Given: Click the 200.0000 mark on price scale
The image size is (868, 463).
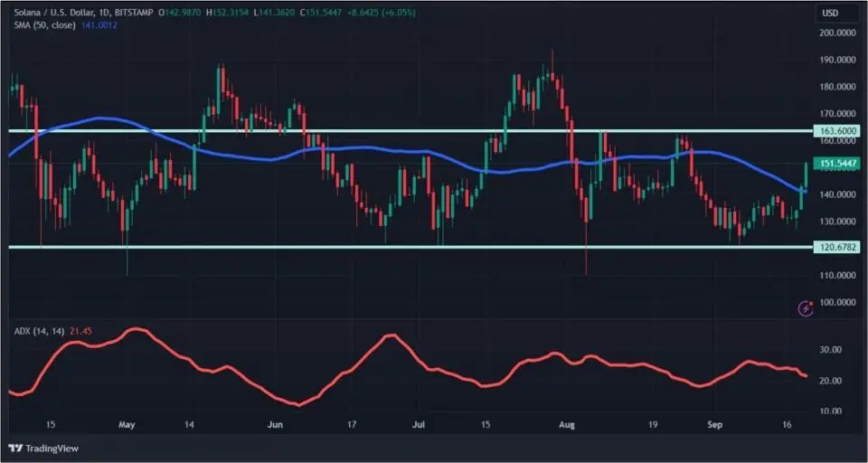Looking at the screenshot, I should pos(836,33).
